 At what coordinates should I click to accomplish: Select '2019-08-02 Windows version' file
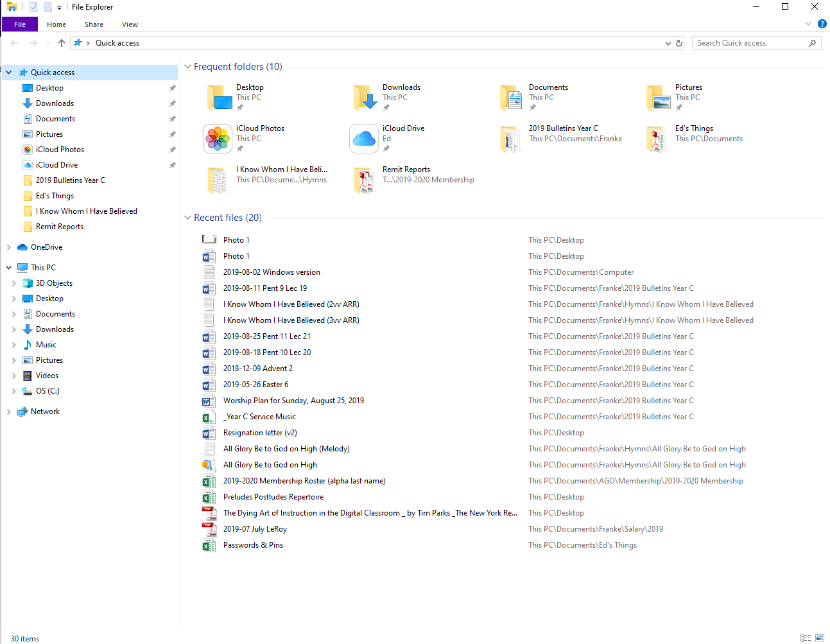272,272
